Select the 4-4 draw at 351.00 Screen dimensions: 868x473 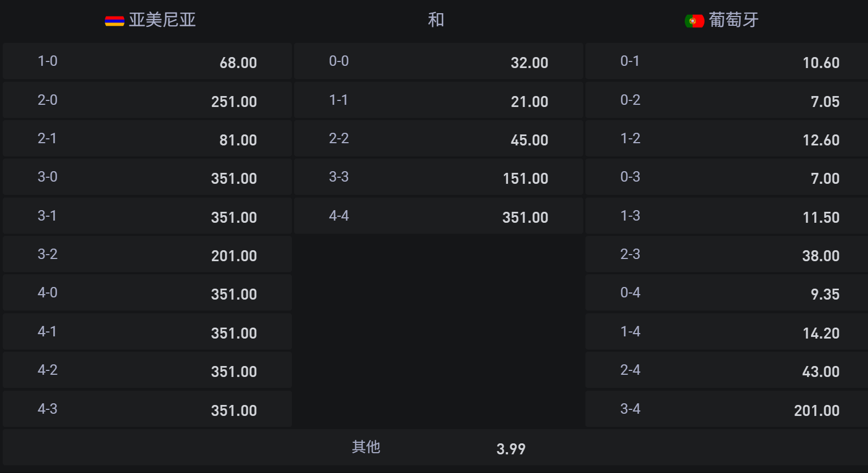point(438,216)
